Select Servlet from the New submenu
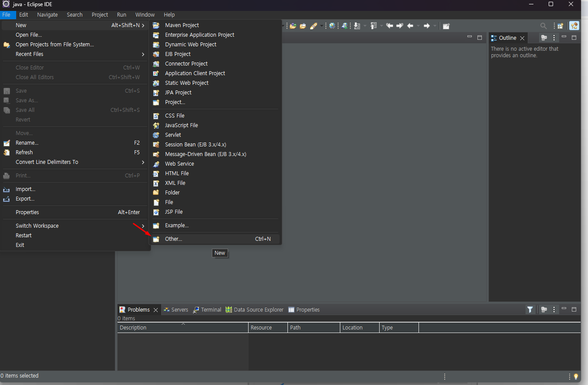 coord(215,135)
